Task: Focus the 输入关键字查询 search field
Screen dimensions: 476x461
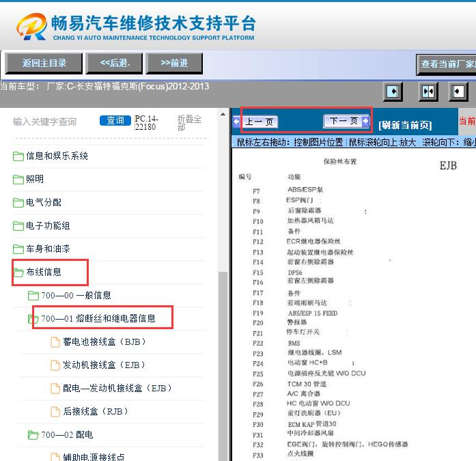Action: 45,122
